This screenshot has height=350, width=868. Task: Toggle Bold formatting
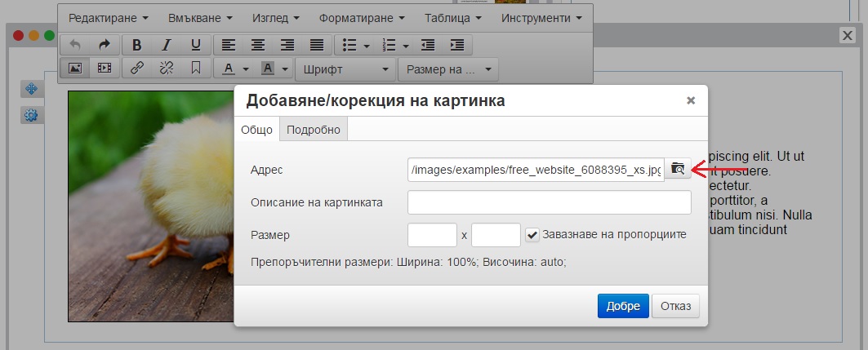pyautogui.click(x=137, y=46)
